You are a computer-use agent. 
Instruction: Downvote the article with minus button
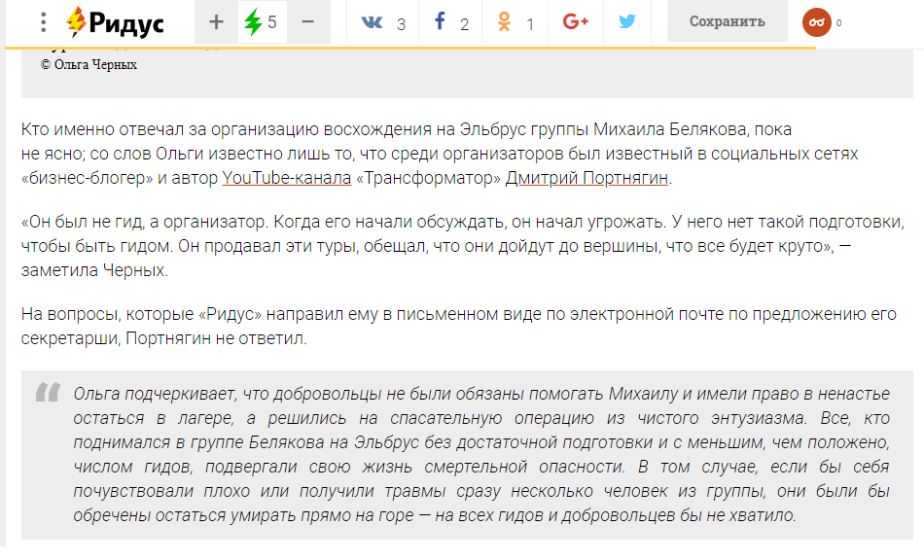(x=307, y=22)
